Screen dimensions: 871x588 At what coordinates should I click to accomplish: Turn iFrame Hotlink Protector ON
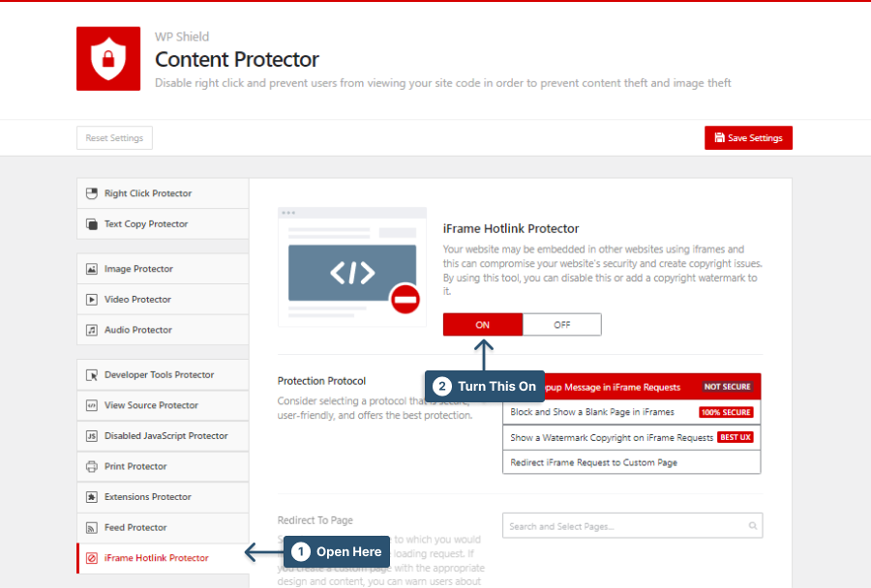[483, 325]
